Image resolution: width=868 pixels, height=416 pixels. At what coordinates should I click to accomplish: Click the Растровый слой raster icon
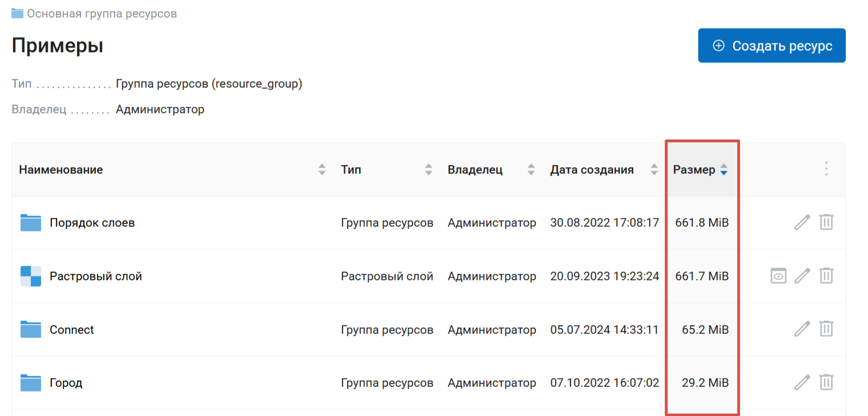(x=31, y=276)
